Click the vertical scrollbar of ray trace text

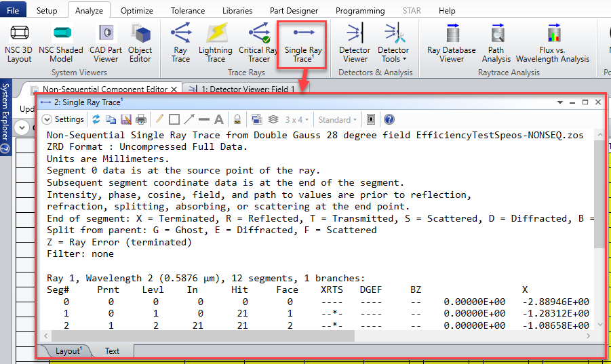(599, 193)
